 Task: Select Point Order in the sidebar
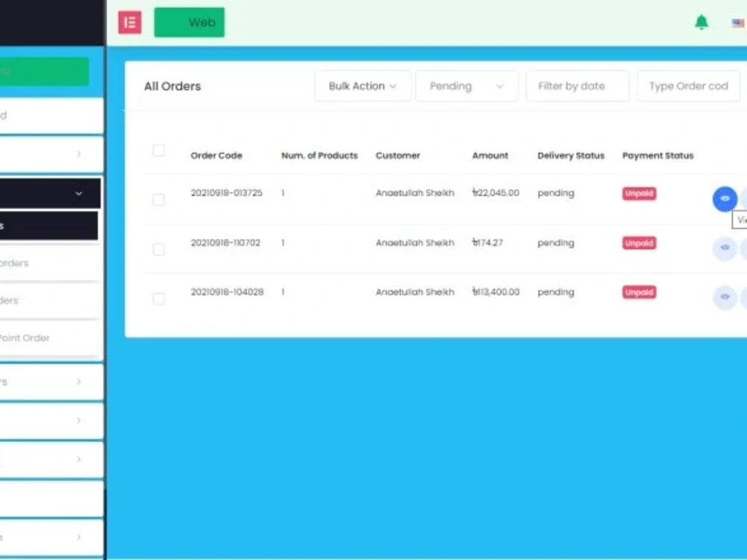(26, 337)
